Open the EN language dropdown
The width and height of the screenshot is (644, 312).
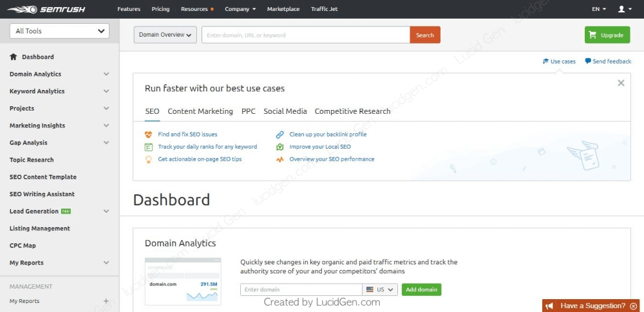(599, 9)
